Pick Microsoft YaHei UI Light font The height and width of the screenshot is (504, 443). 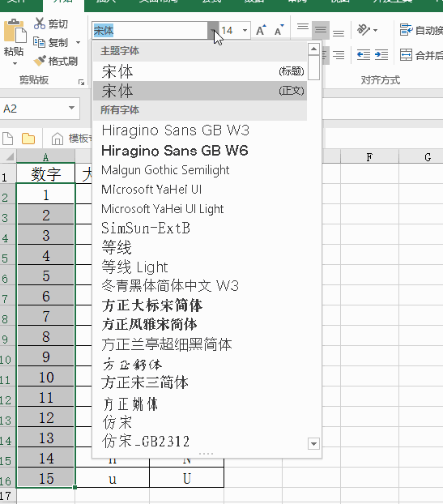[200, 209]
